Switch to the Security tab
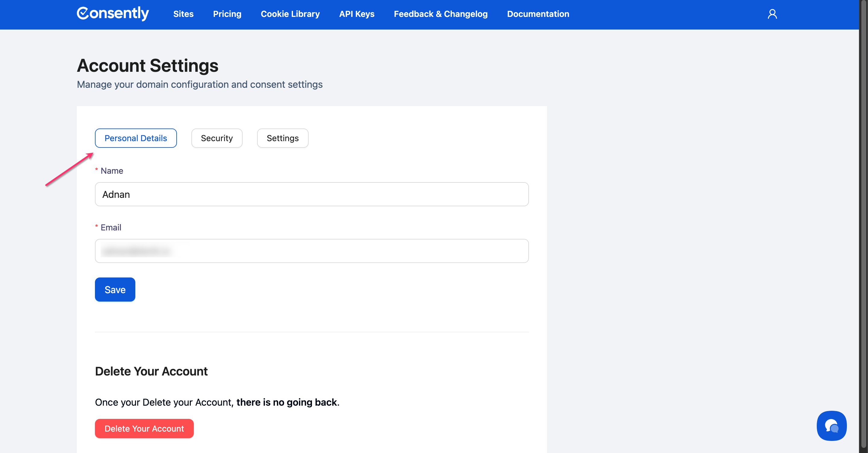 coord(217,138)
